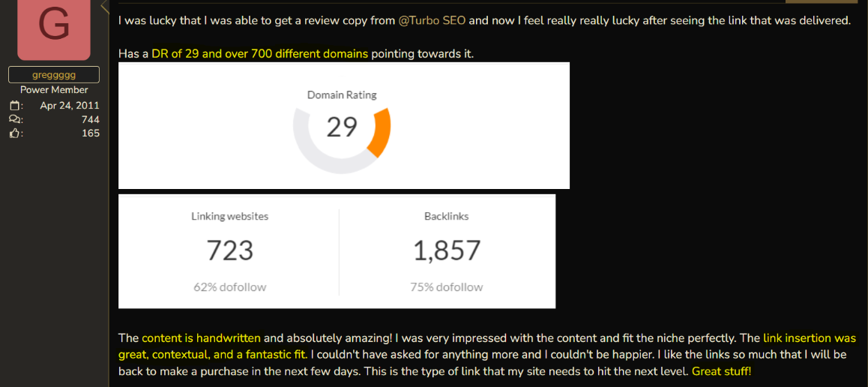Open the @Turbo SEO mention link

tap(432, 21)
